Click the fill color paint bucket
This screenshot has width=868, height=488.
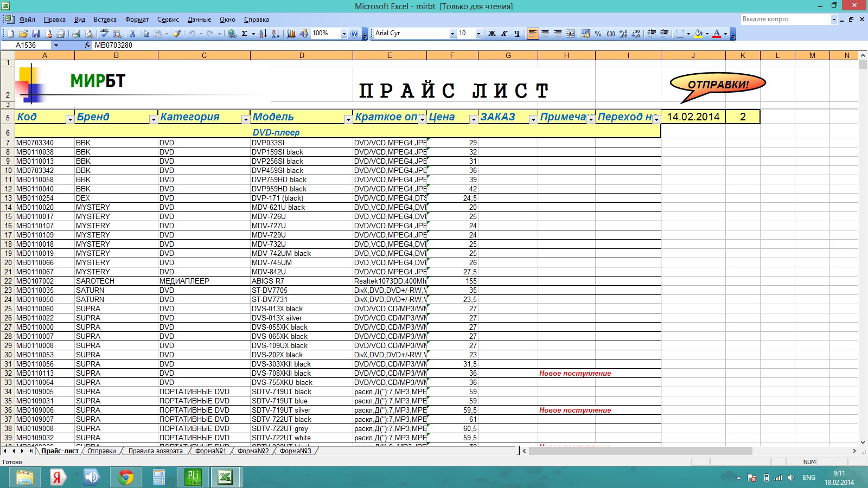click(699, 34)
